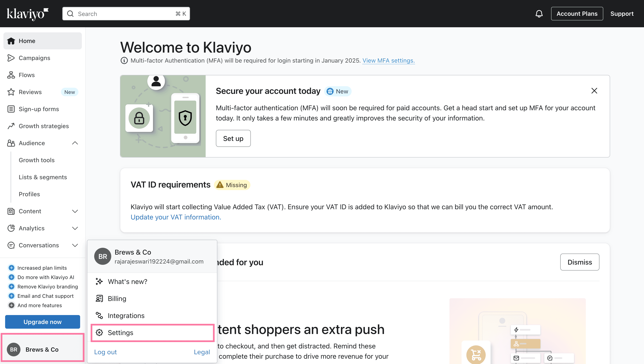Click the Integrations icon in account menu
Viewport: 644px width, 364px height.
(x=99, y=315)
